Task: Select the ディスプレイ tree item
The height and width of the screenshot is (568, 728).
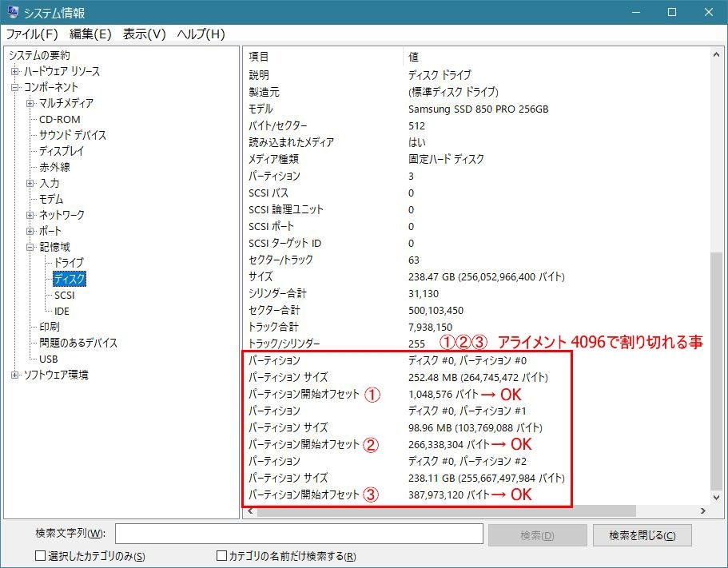Action: point(62,151)
